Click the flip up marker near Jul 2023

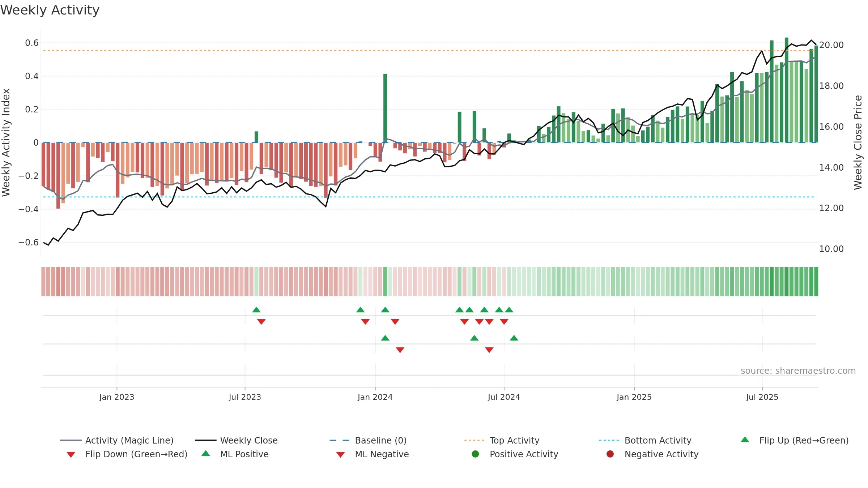[x=256, y=310]
